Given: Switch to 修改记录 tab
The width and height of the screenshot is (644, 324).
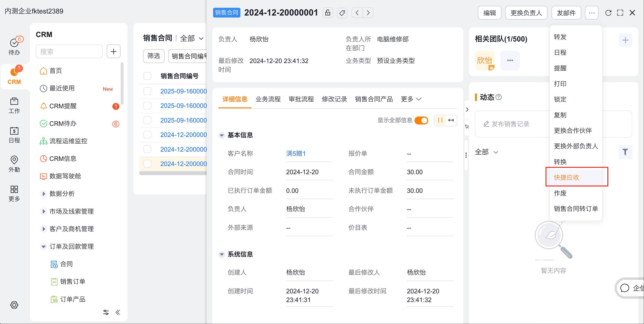Looking at the screenshot, I should 334,99.
